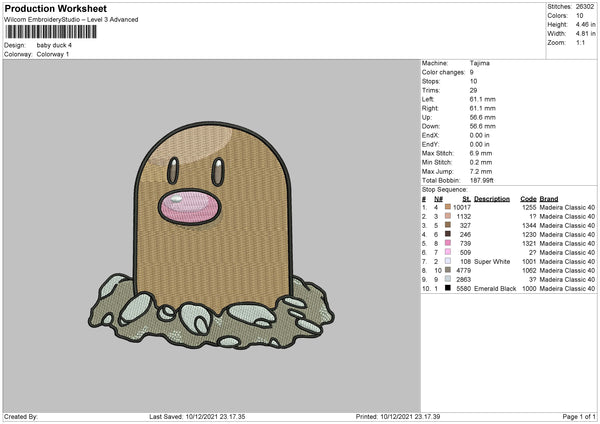This screenshot has height=424, width=600.
Task: Select the Height value '4.46 in'
Action: (585, 24)
